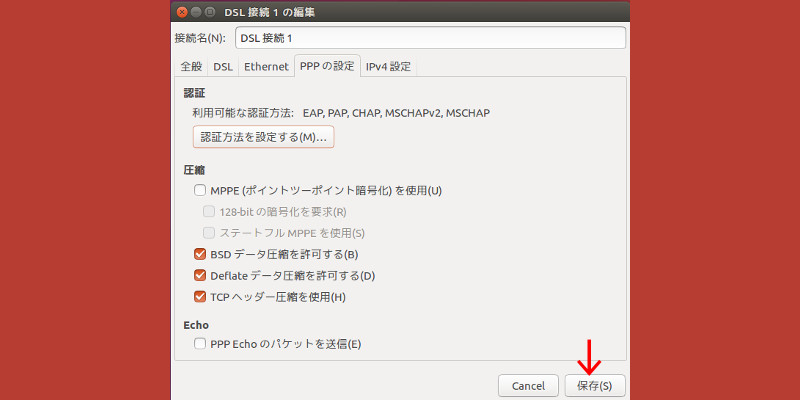800x400 pixels.
Task: Toggle ステートフル MPPE を使用 checkbox
Action: (209, 233)
